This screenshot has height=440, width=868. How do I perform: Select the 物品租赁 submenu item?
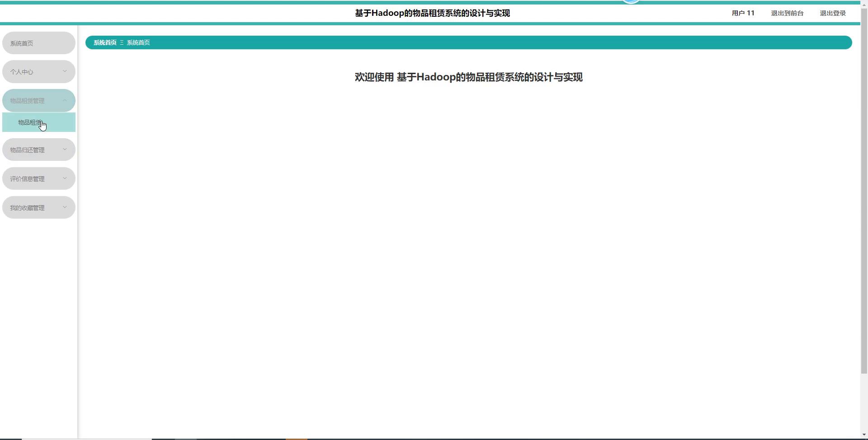39,122
